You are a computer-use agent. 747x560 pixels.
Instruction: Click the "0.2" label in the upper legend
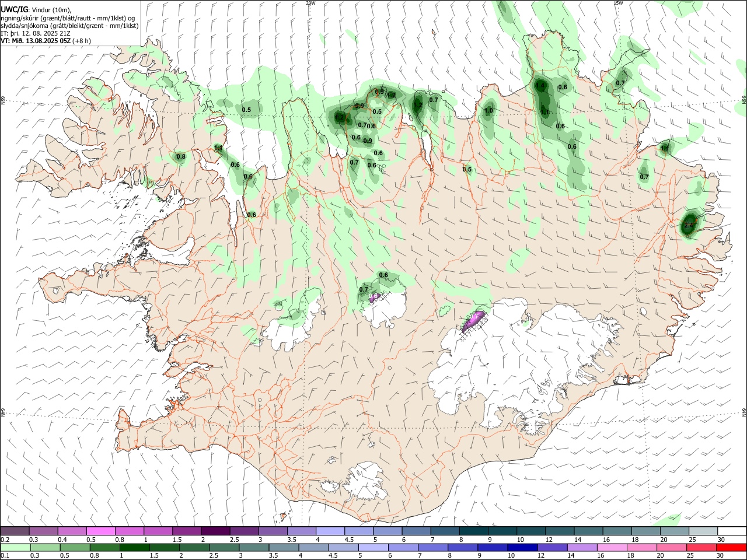pos(6,540)
